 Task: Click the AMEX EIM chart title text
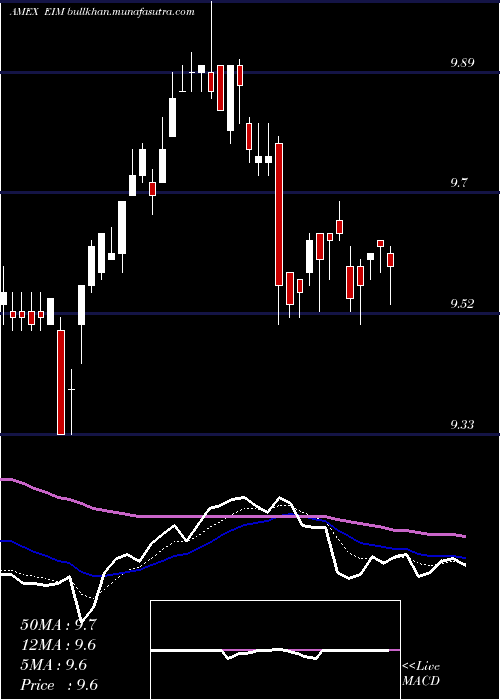click(x=102, y=12)
